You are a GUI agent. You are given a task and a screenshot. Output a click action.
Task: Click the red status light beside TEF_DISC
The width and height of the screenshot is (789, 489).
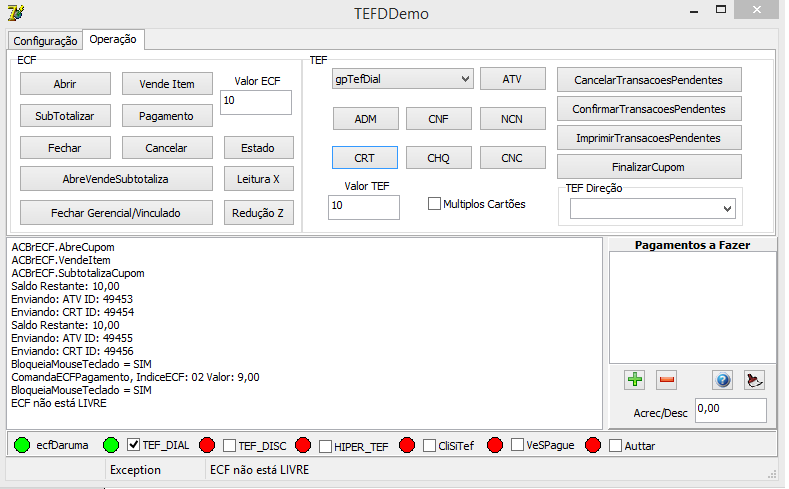(207, 445)
